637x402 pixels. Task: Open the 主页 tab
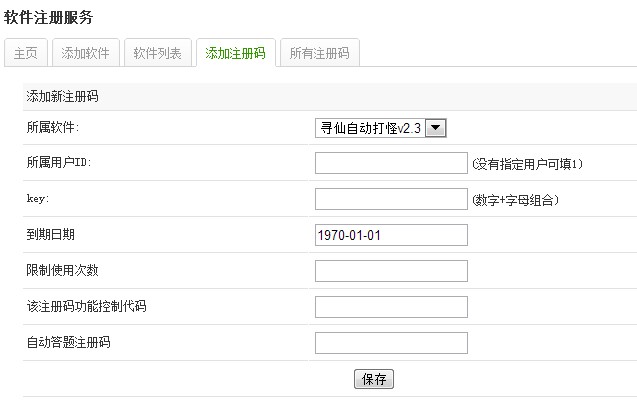pyautogui.click(x=26, y=53)
